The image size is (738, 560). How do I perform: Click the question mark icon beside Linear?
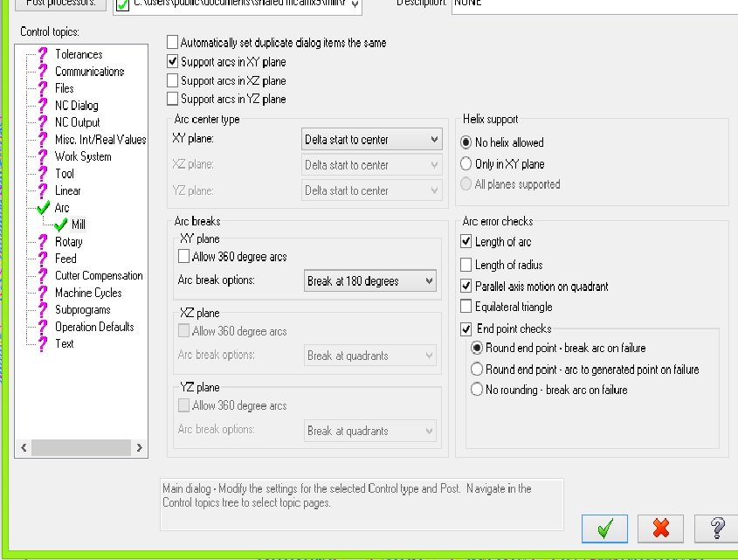tap(43, 190)
